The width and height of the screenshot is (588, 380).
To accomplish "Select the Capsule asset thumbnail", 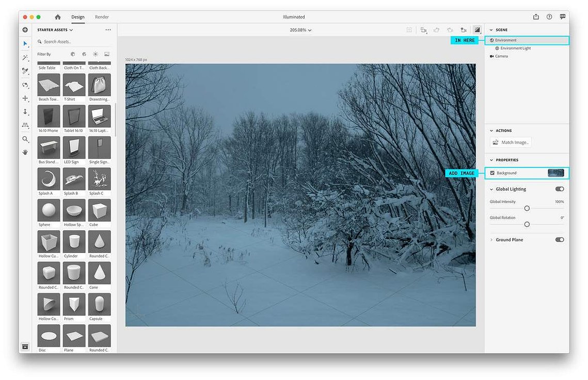I will (99, 304).
